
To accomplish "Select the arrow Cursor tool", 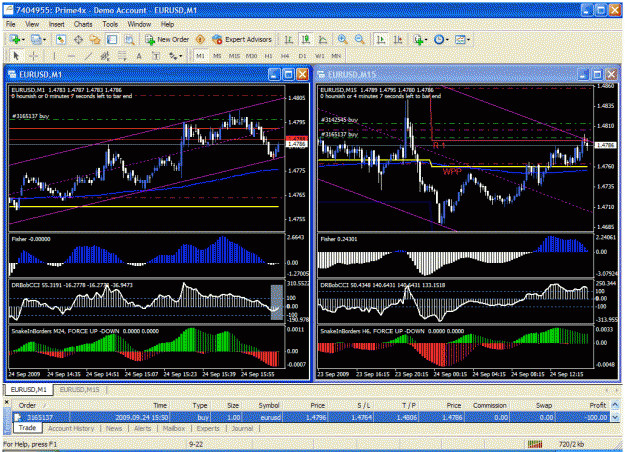I will coord(16,56).
